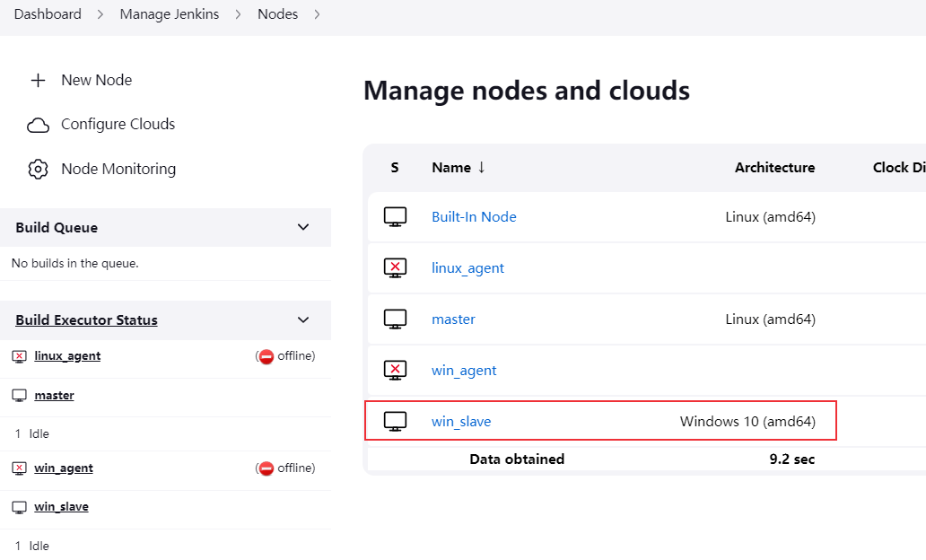The height and width of the screenshot is (560, 926).
Task: Collapse the Build Executor Status panel
Action: pos(303,319)
